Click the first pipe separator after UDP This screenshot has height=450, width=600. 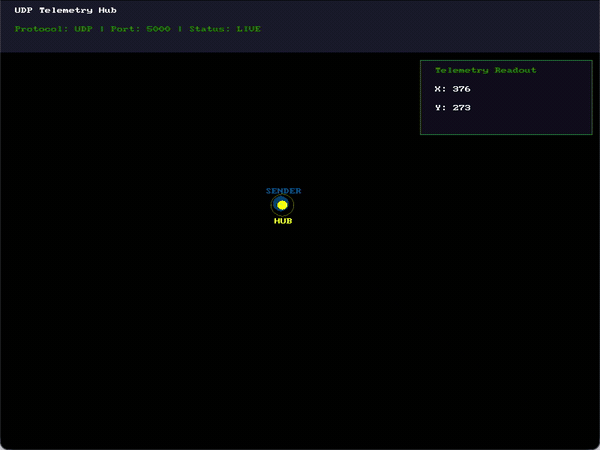(102, 29)
